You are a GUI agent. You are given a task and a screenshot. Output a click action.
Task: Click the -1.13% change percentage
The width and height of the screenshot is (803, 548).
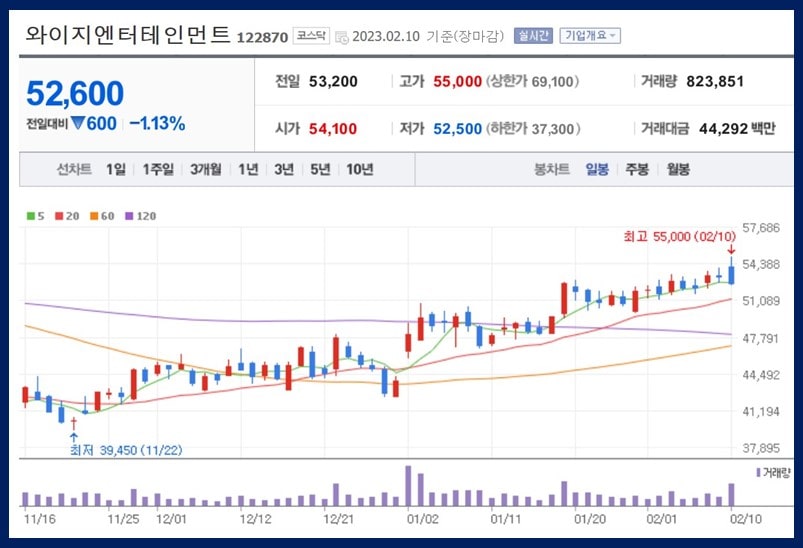(x=157, y=123)
